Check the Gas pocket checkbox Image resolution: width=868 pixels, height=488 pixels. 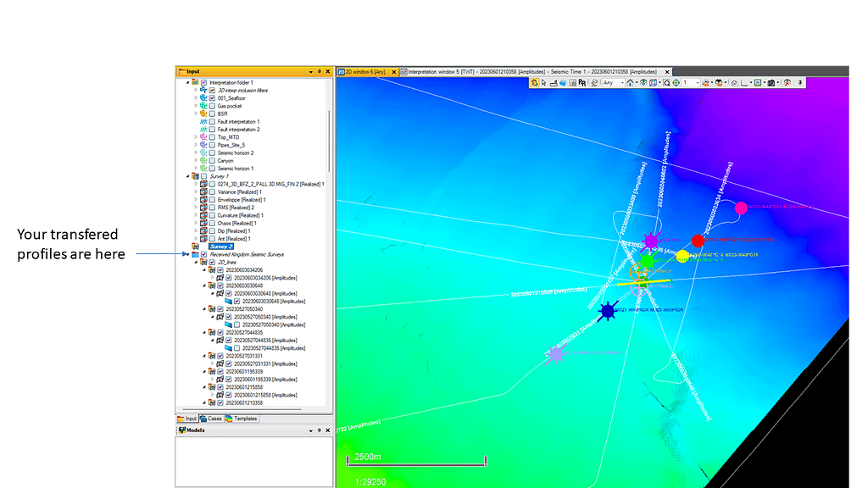coord(212,106)
